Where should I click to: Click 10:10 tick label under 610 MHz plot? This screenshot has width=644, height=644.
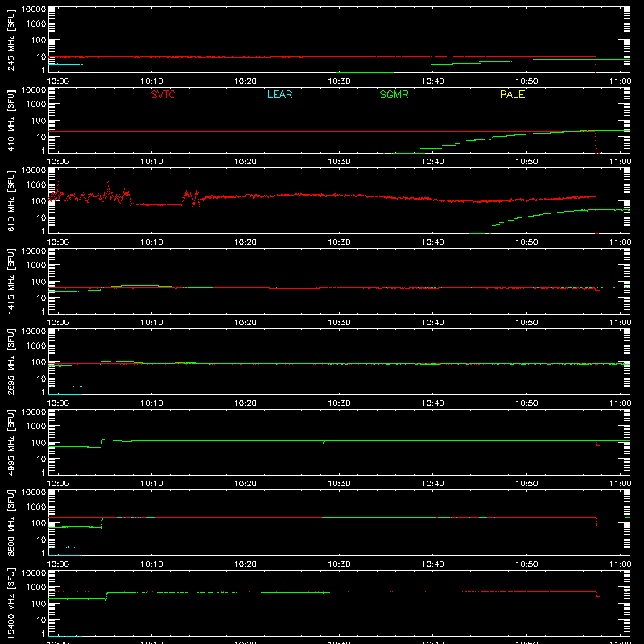click(x=151, y=242)
